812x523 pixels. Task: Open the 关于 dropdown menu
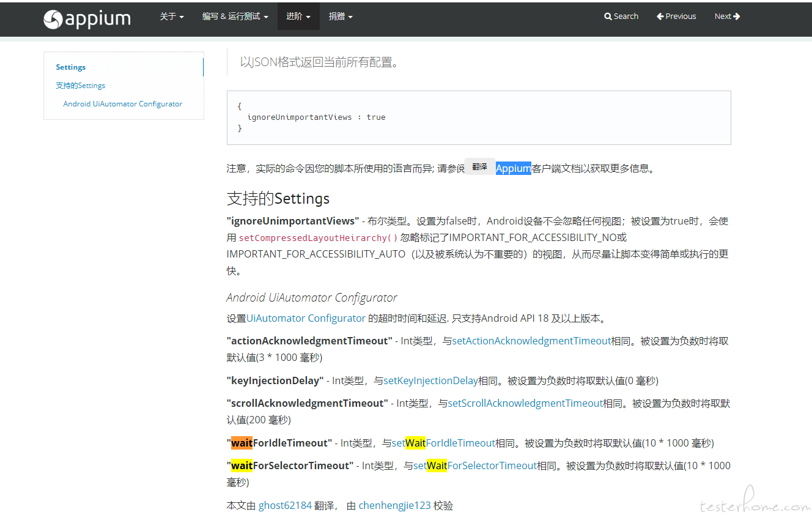point(172,17)
